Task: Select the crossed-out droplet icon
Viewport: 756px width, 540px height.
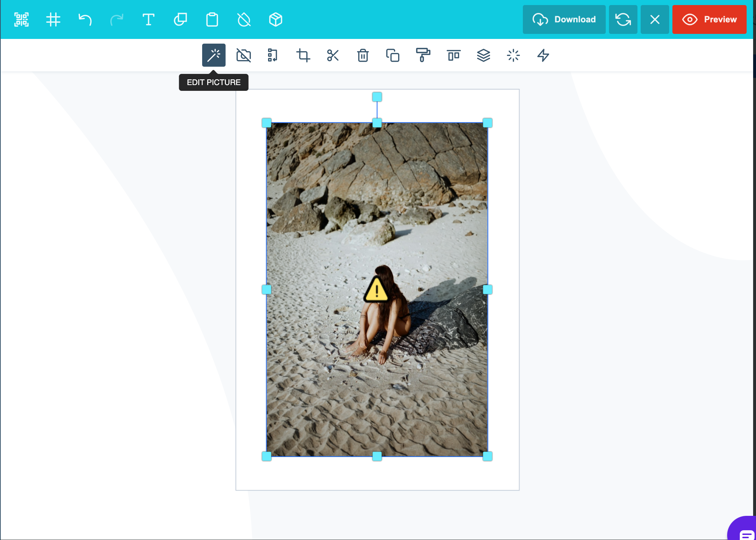Action: click(244, 19)
